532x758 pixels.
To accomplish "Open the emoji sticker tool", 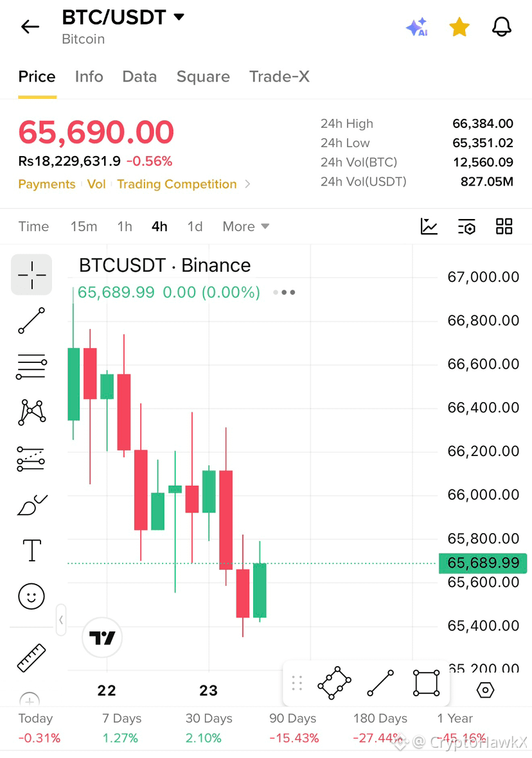I will [31, 596].
